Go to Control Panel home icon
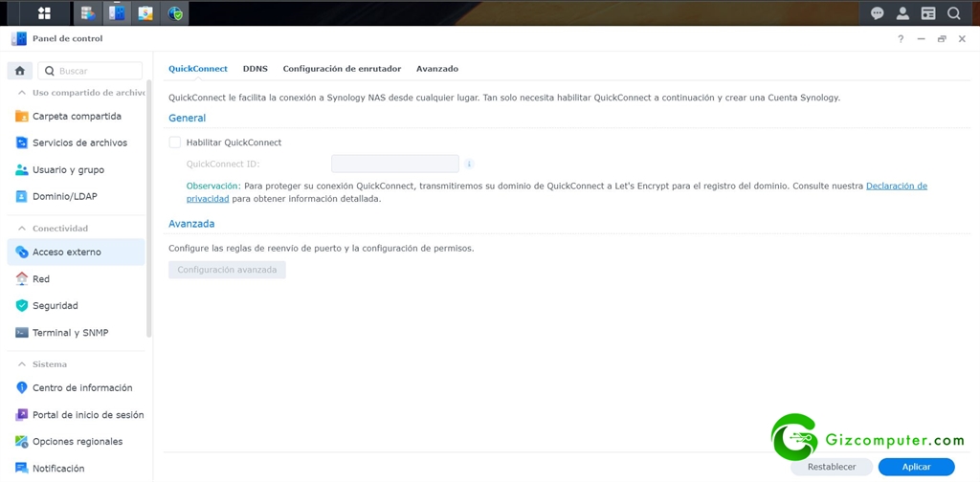 point(19,71)
